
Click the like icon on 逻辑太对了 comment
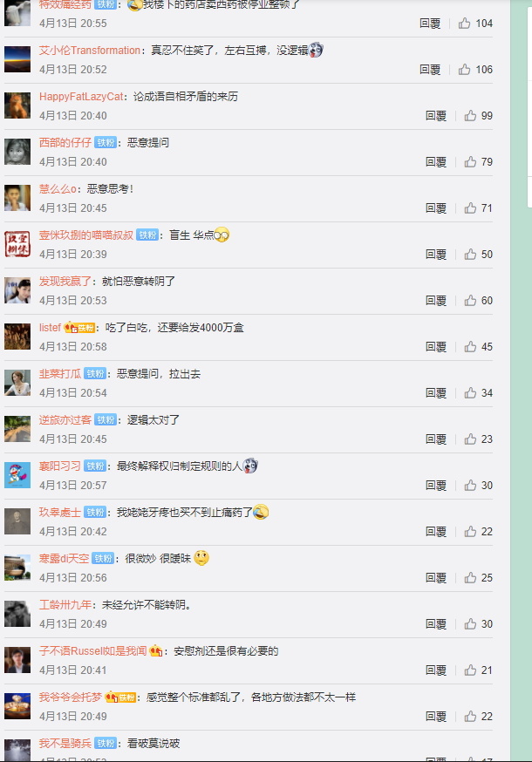pyautogui.click(x=470, y=439)
